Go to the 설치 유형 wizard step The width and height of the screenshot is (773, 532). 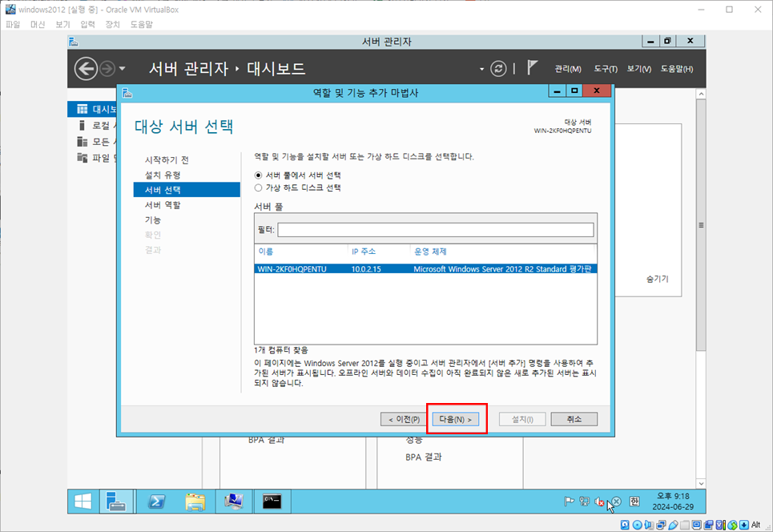pos(163,175)
